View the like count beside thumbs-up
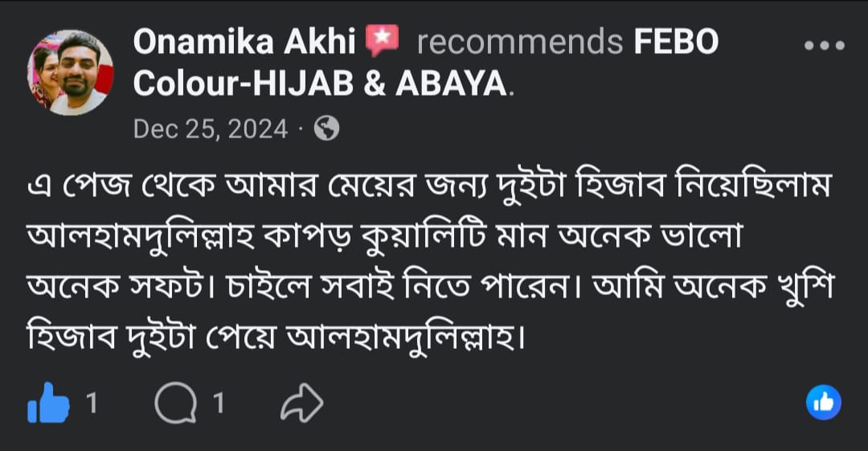This screenshot has height=451, width=868. tap(92, 403)
